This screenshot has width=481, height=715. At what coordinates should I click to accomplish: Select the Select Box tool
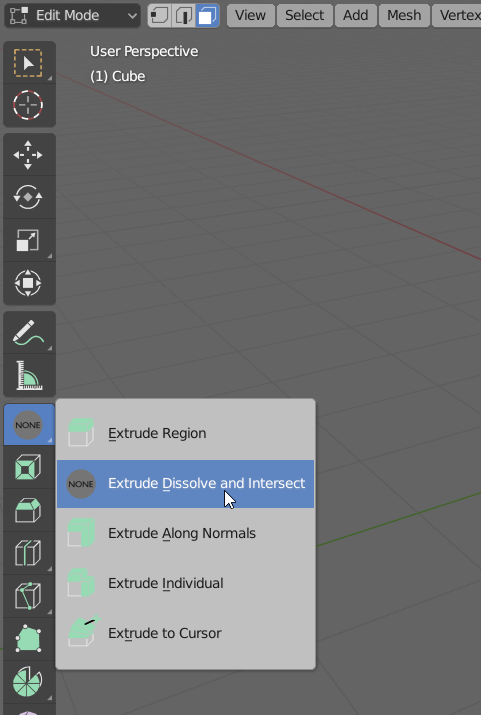pyautogui.click(x=29, y=63)
